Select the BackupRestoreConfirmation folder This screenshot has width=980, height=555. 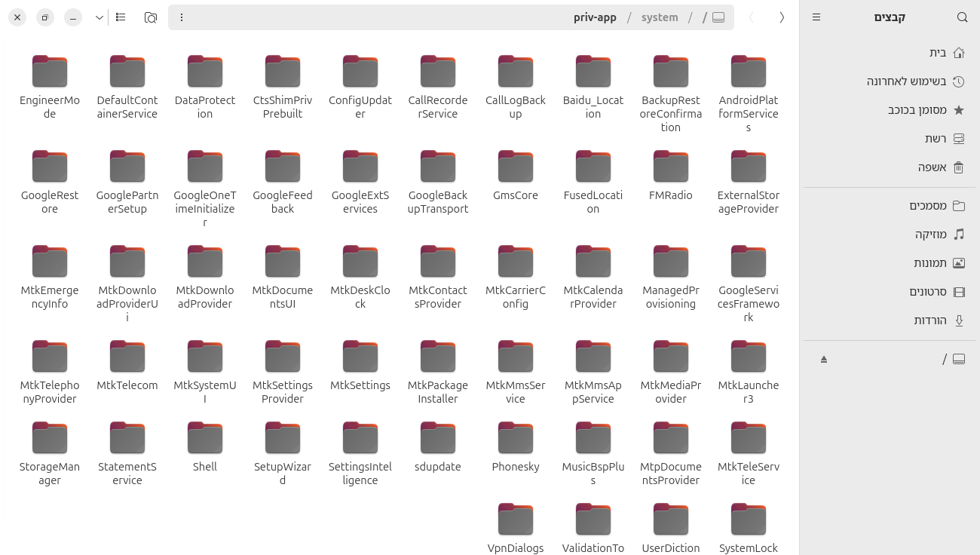point(671,94)
